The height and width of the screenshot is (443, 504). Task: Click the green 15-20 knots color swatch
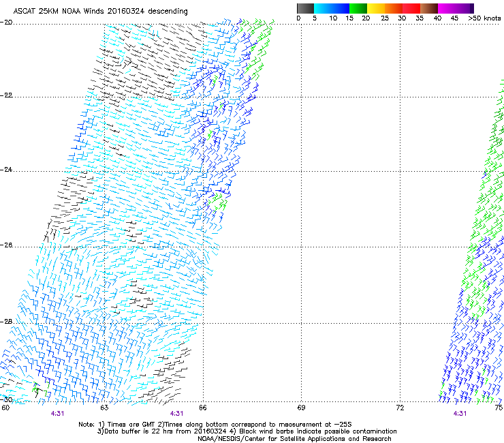[358, 8]
